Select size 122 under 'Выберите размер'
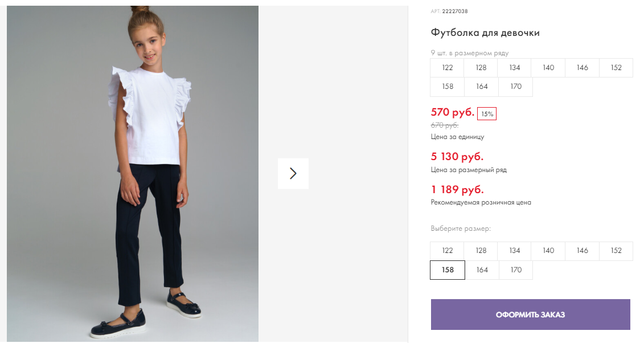This screenshot has width=644, height=343. point(448,251)
